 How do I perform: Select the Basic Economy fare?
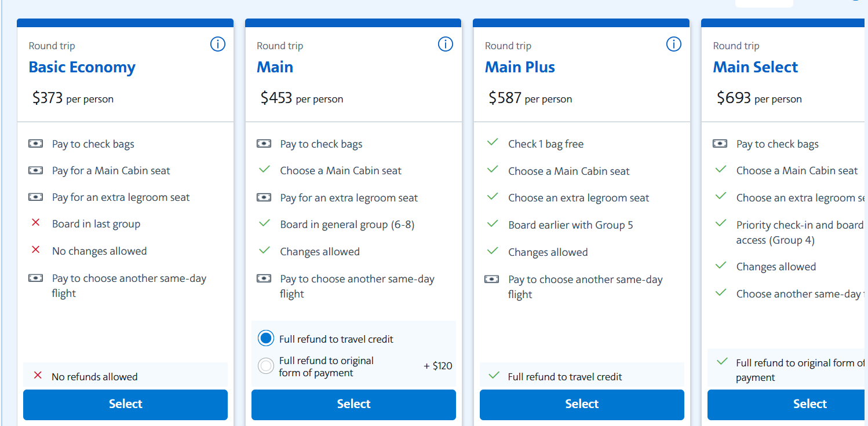click(125, 405)
